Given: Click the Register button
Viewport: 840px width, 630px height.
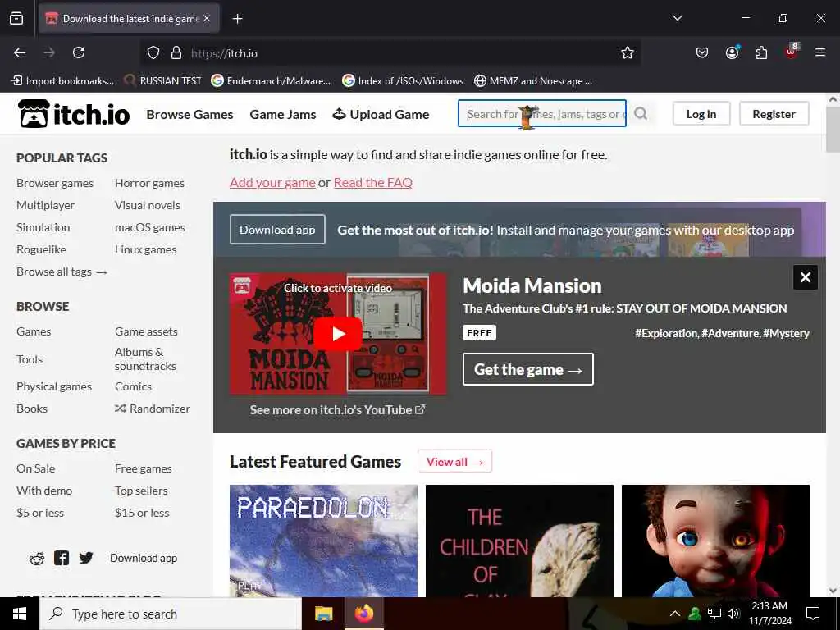Looking at the screenshot, I should [x=774, y=113].
